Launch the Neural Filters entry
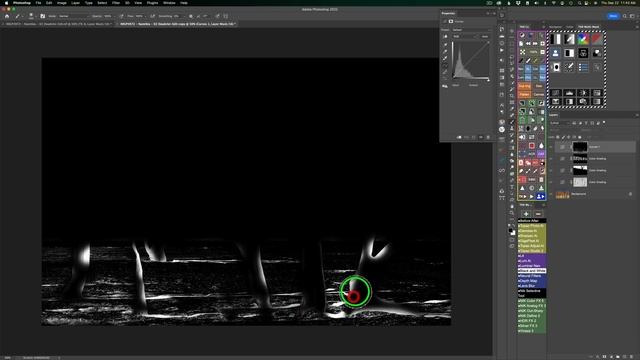The image size is (640, 360). coord(532,276)
